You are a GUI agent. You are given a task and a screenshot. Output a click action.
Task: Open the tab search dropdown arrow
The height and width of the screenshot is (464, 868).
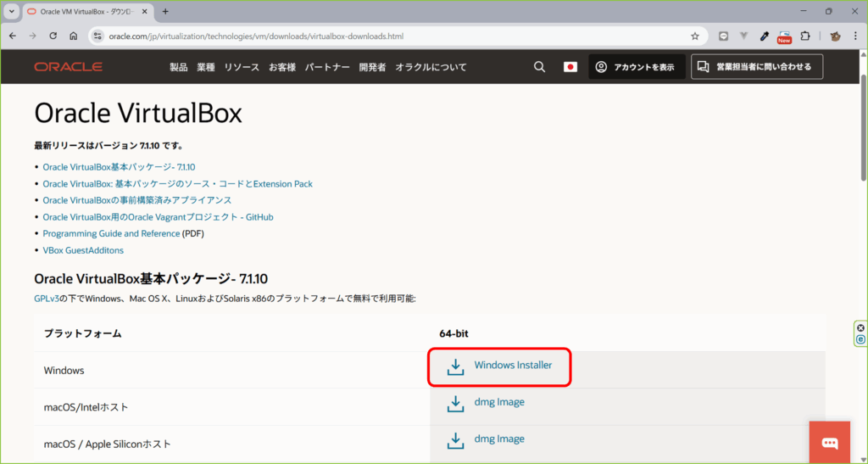pyautogui.click(x=11, y=11)
